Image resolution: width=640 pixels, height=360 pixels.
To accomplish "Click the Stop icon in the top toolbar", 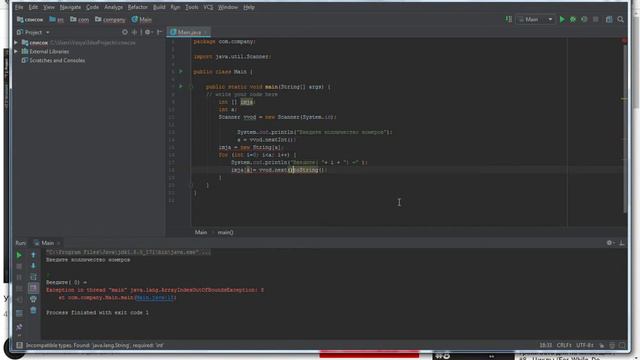I will (x=596, y=19).
